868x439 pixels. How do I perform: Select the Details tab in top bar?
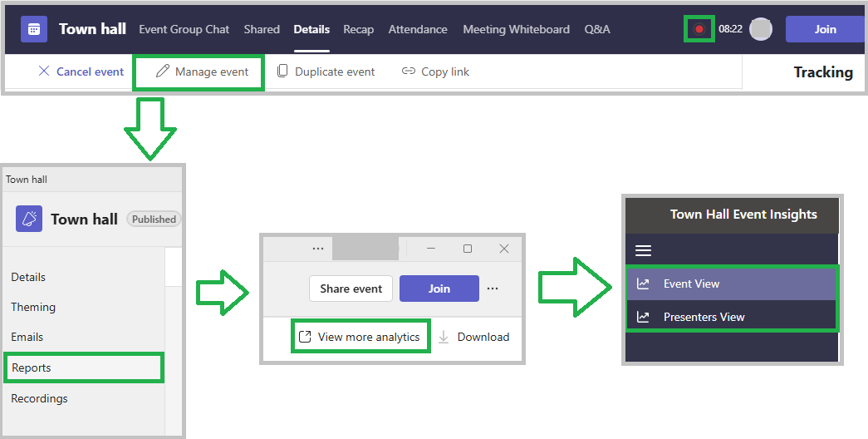pos(311,29)
